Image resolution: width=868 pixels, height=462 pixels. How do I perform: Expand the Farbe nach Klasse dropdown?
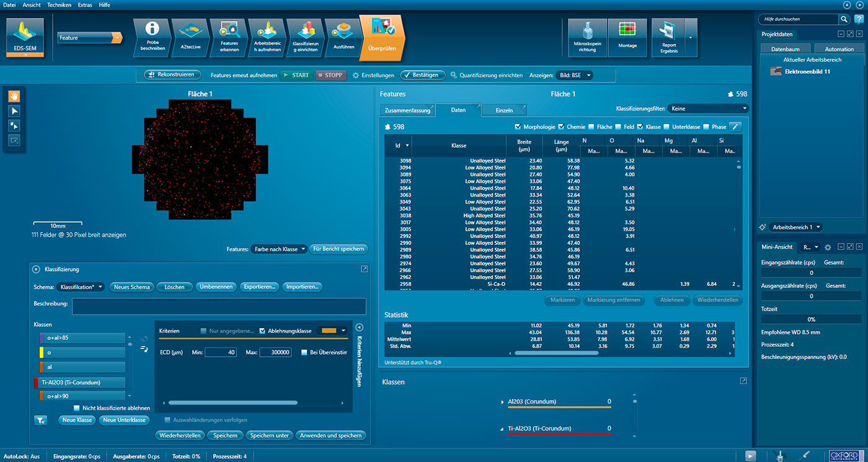tap(279, 249)
